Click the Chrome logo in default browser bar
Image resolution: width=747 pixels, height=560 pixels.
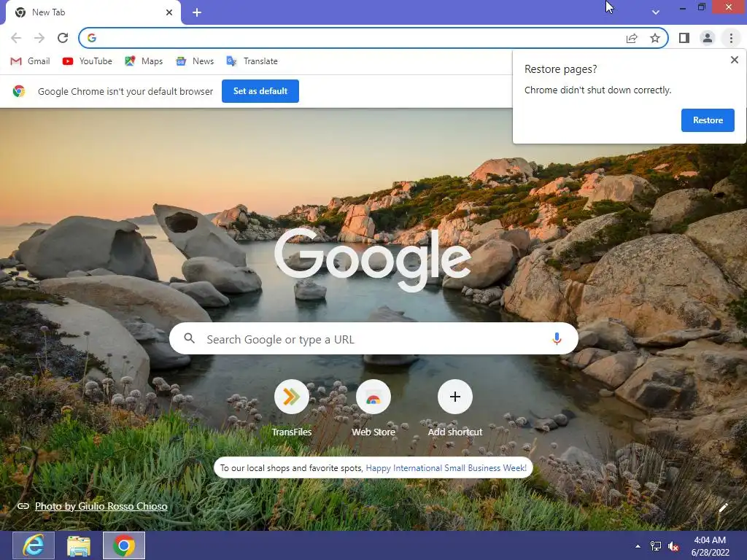(x=19, y=91)
